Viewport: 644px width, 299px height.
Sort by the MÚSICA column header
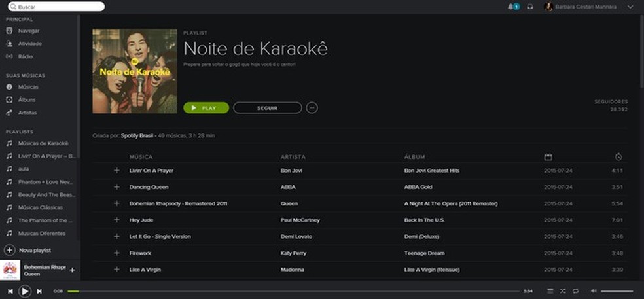(141, 157)
